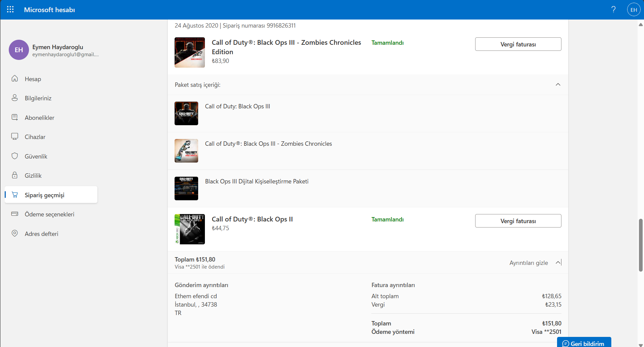Collapse the Paket satış içeriği section
Viewport: 644px width, 347px height.
(558, 84)
